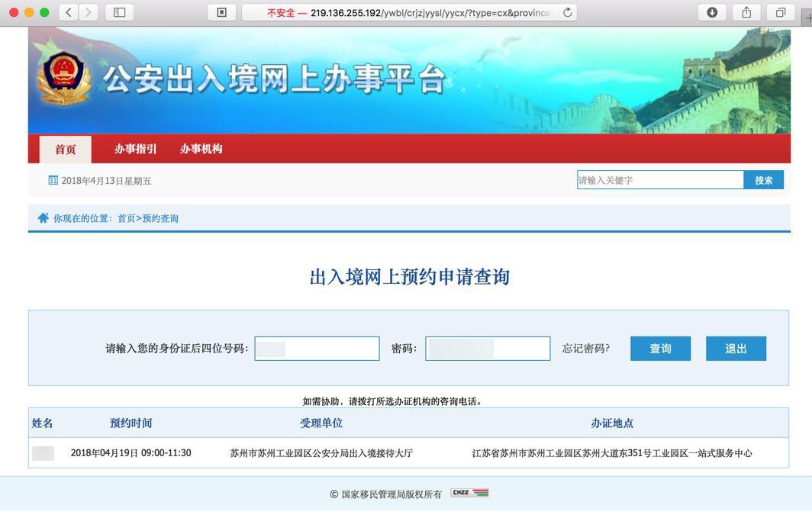Image resolution: width=812 pixels, height=518 pixels.
Task: Open the 办事指引 navigation item
Action: pyautogui.click(x=135, y=149)
